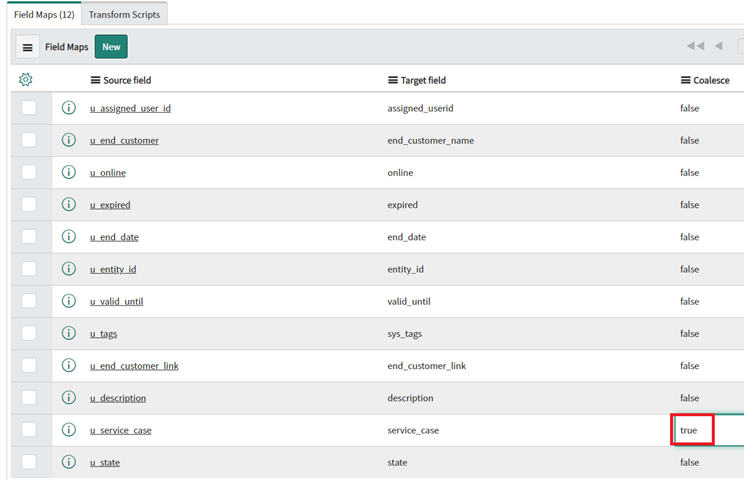Open the Field Maps list hamburger menu
Screen dimensions: 744x480
(x=28, y=47)
